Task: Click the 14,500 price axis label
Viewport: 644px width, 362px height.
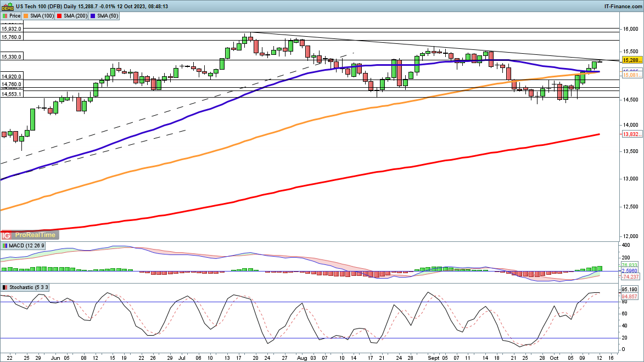Action: tap(630, 100)
